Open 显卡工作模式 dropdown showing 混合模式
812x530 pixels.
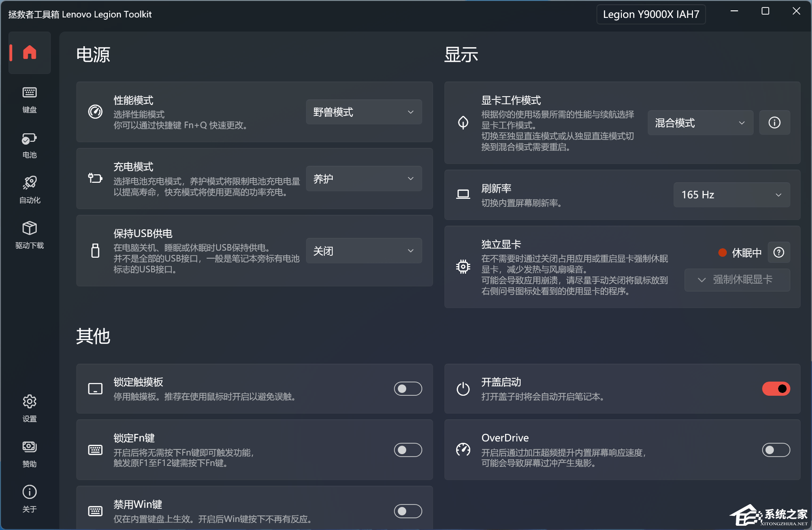[700, 122]
